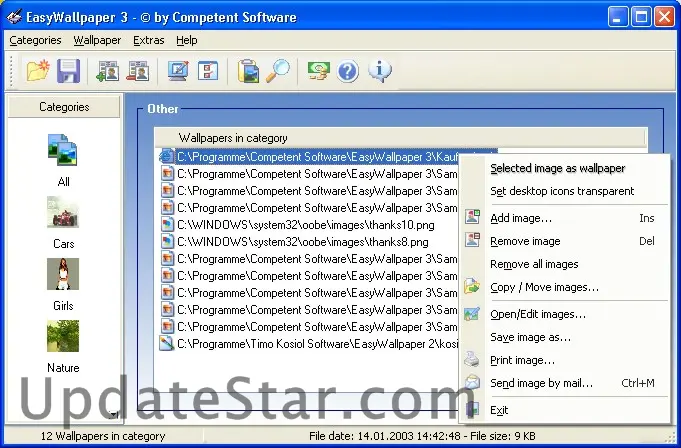681x448 pixels.
Task: Select the thanks10.png path row
Action: click(306, 225)
